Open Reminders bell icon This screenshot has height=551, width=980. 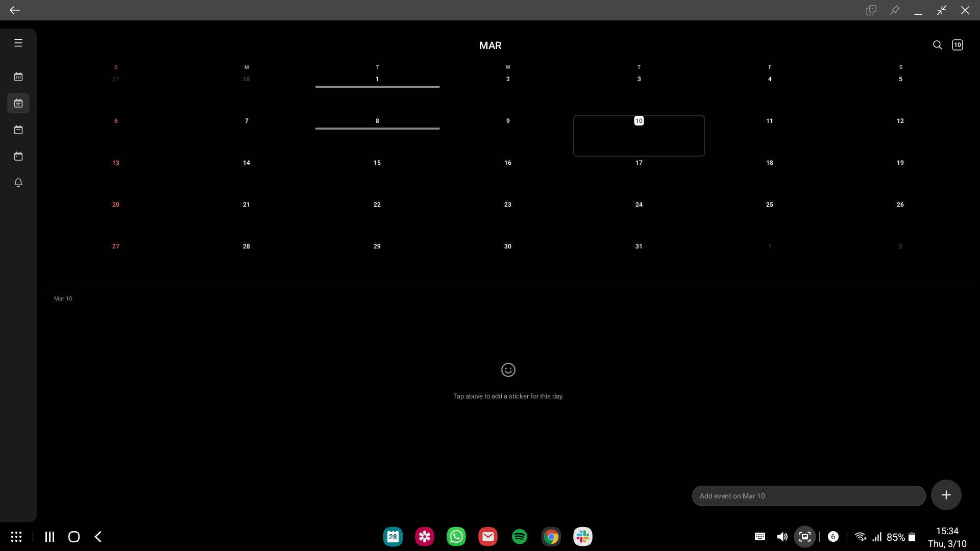(18, 183)
